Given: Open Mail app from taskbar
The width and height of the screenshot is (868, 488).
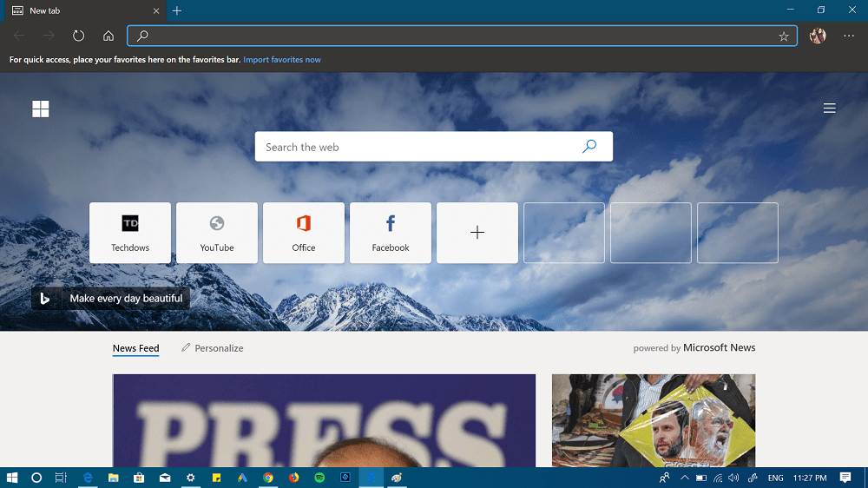Looking at the screenshot, I should click(165, 478).
